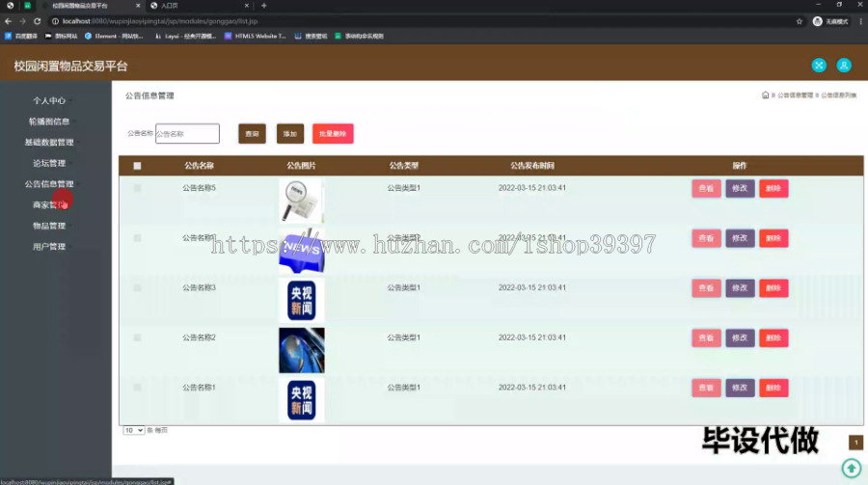Open the rows-per-page dropdown showing 10
This screenshot has height=485, width=868.
point(133,430)
